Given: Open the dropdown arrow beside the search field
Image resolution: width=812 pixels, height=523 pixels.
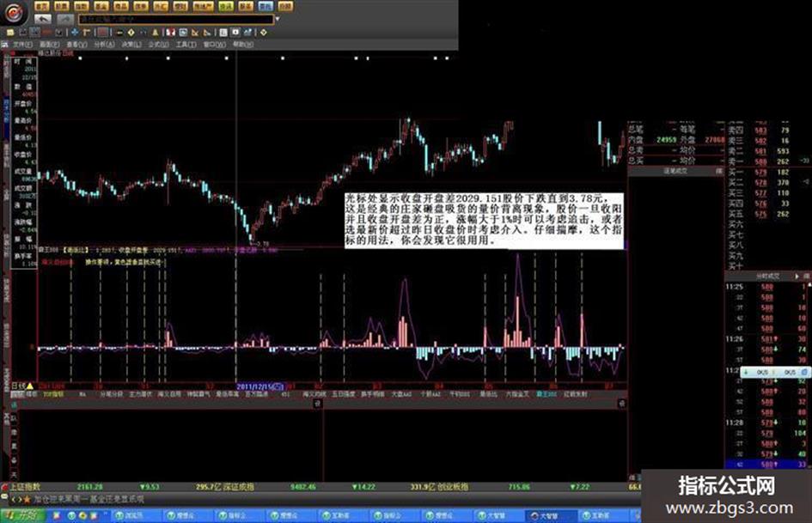Looking at the screenshot, I should [278, 19].
